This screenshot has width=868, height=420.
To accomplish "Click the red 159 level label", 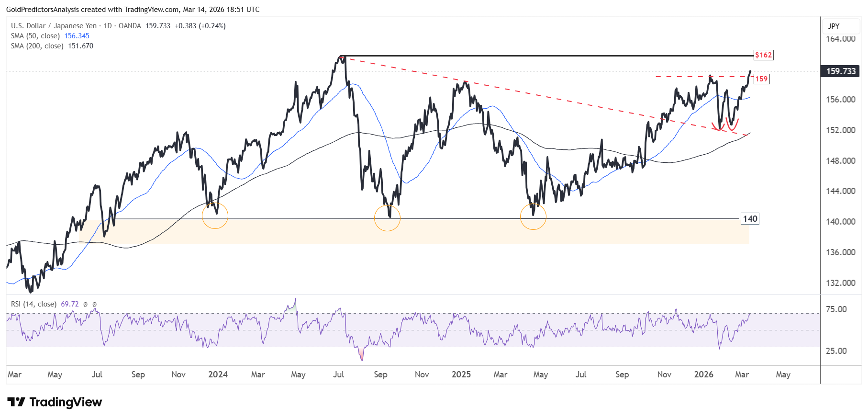I will click(x=761, y=79).
